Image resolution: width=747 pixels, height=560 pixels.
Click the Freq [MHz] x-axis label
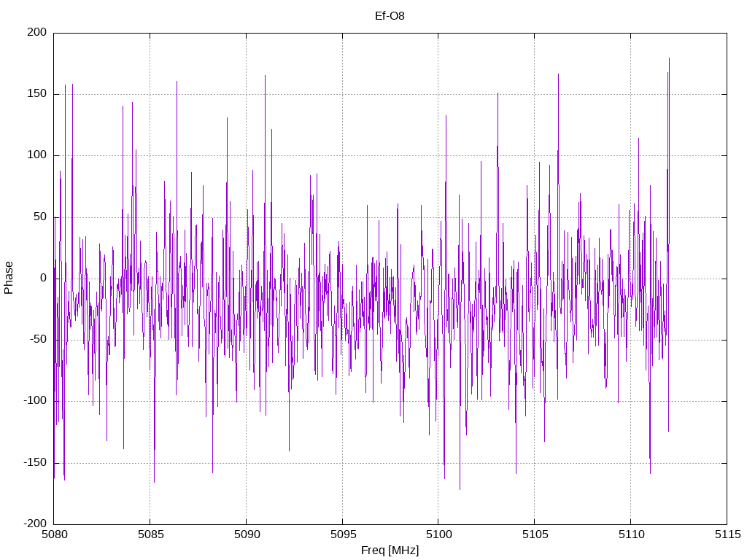tap(390, 551)
